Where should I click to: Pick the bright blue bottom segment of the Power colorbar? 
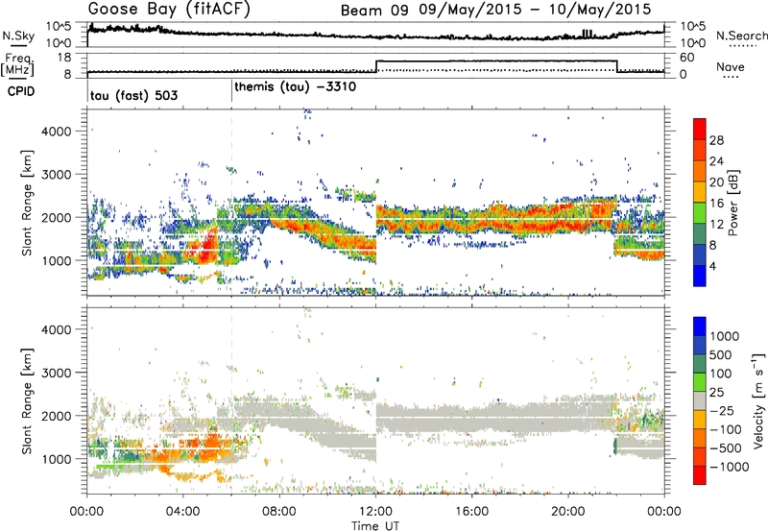700,276
